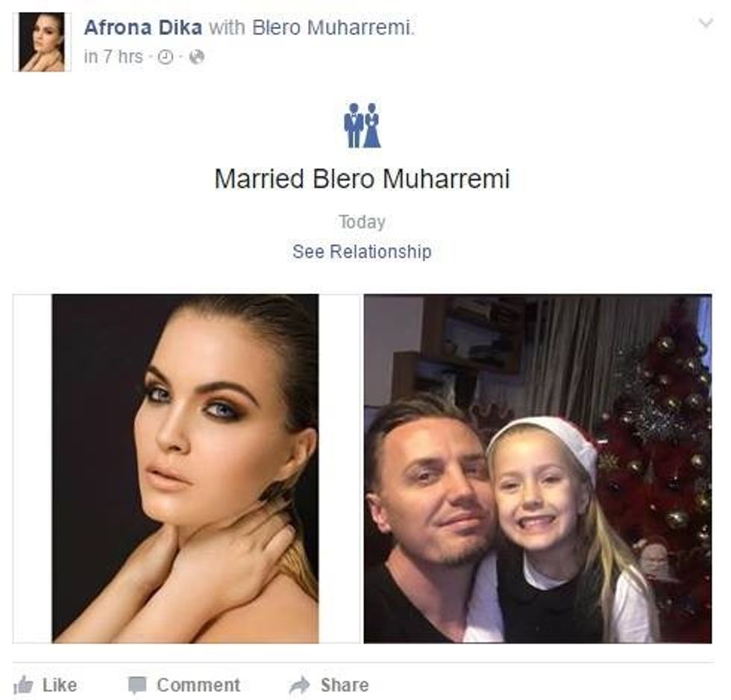
Task: Click the Share button text
Action: tap(345, 685)
